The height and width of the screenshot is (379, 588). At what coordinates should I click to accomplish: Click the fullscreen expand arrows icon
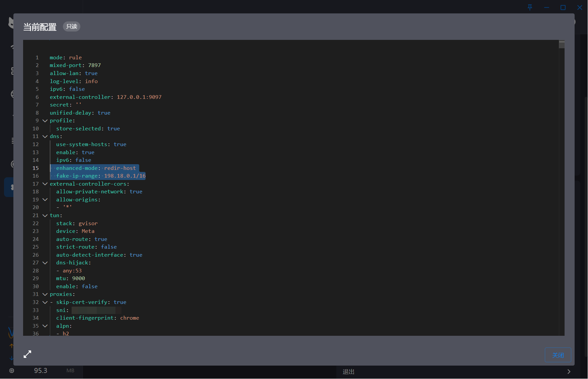coord(27,354)
